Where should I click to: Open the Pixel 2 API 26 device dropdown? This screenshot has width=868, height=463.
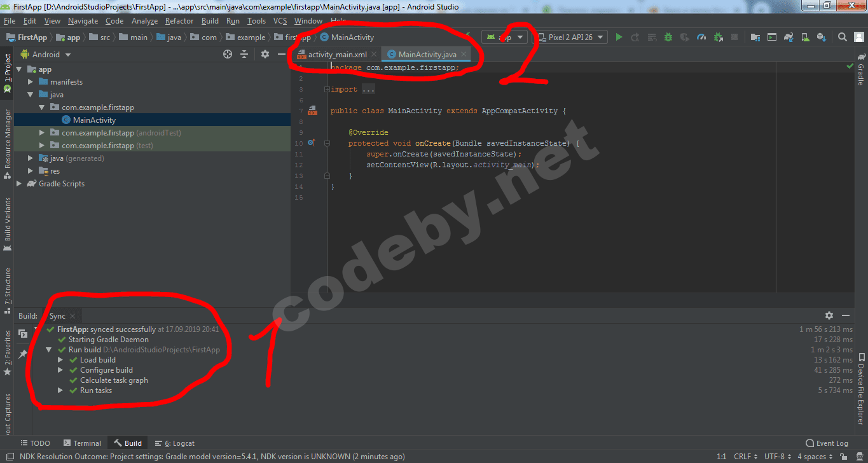coord(570,38)
